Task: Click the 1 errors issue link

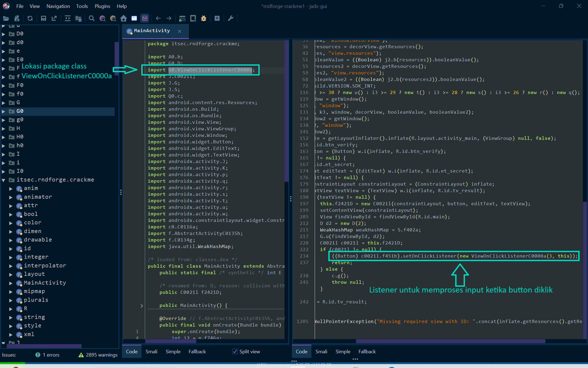Action: [x=51, y=355]
